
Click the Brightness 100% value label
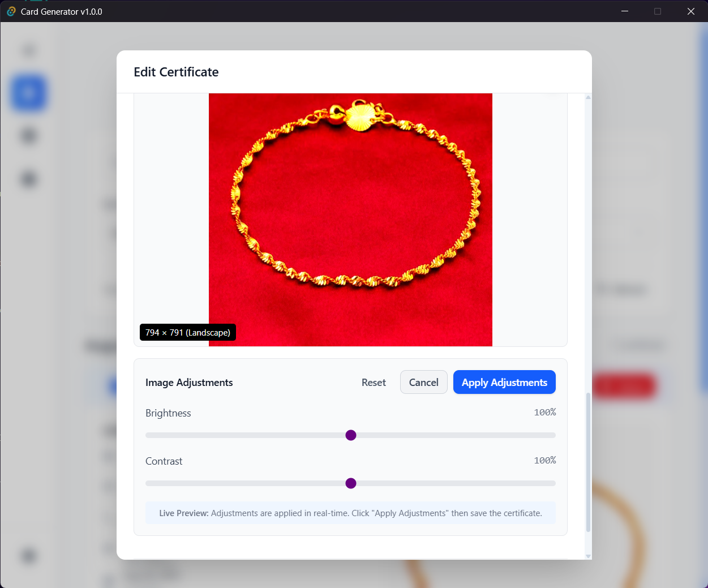coord(544,412)
